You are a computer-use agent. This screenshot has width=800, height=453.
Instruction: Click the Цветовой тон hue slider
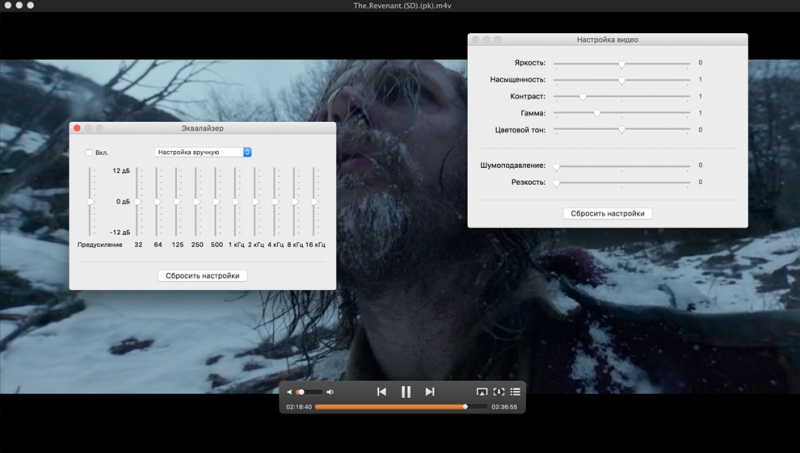[621, 130]
